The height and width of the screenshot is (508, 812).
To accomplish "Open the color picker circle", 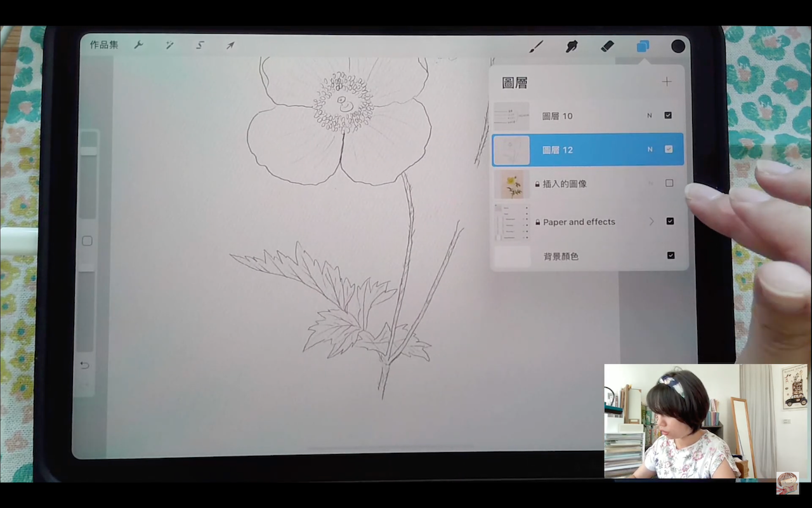I will tap(678, 46).
